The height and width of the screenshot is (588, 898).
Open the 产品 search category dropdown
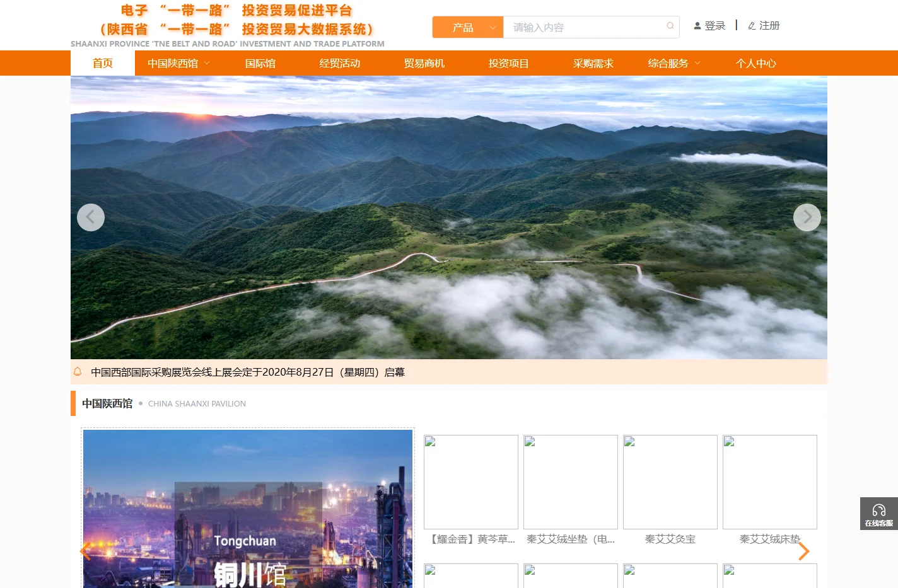(468, 27)
